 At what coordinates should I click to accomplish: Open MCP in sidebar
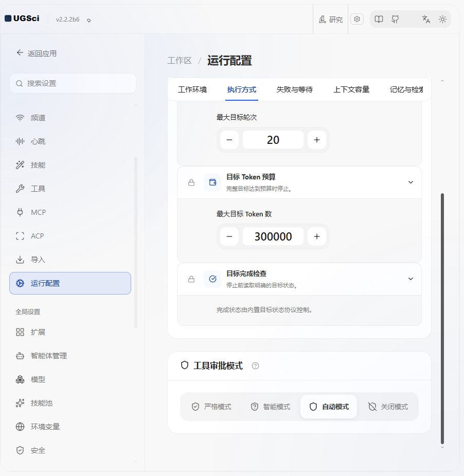(x=70, y=212)
